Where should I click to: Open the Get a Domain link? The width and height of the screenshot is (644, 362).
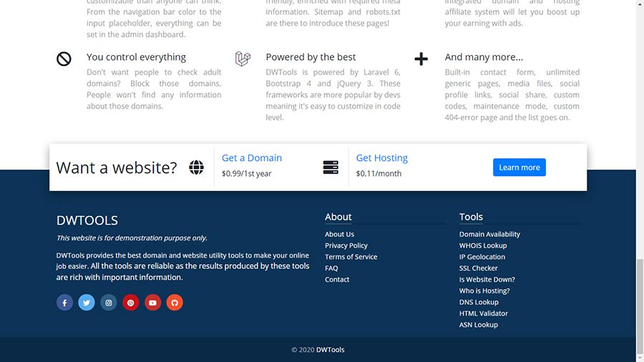click(x=252, y=158)
